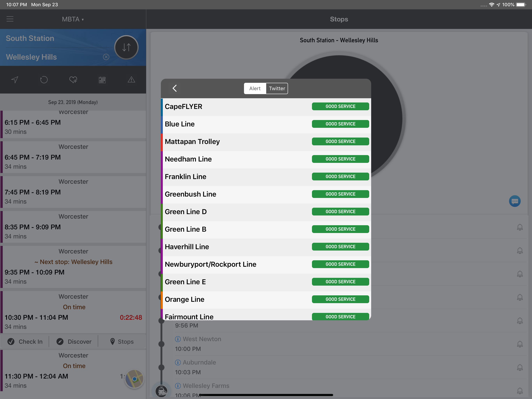Toggle alert bell for Wellesley Farms
532x399 pixels.
point(520,391)
